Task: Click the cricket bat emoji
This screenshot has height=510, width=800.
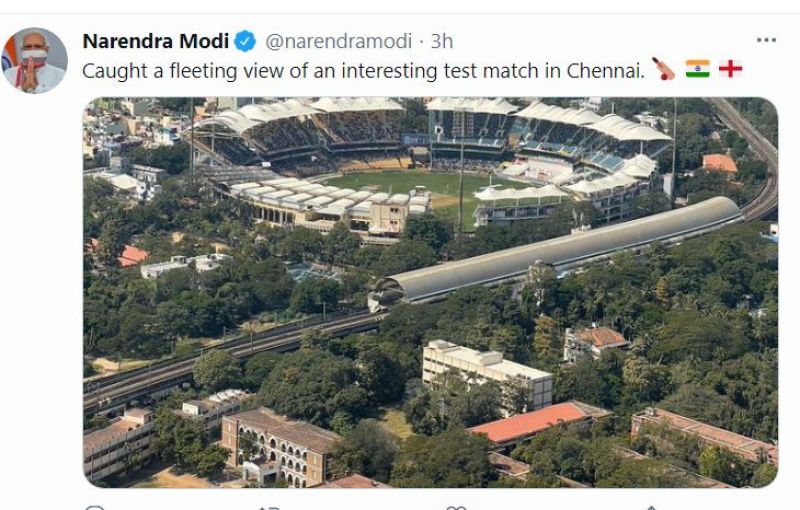Action: point(662,70)
